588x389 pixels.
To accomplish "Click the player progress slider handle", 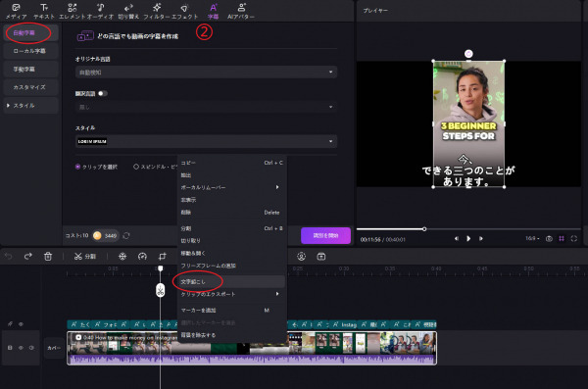I will point(424,229).
